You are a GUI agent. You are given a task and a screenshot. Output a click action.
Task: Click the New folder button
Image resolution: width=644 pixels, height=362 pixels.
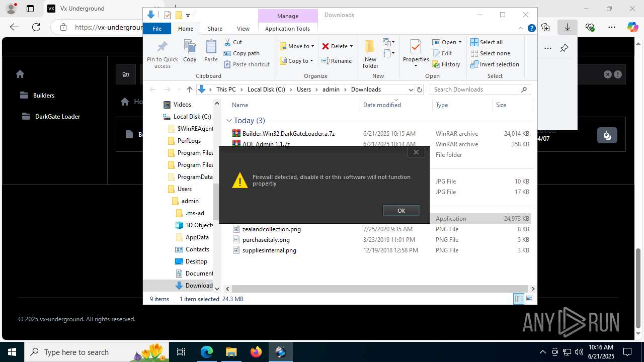coord(370,54)
